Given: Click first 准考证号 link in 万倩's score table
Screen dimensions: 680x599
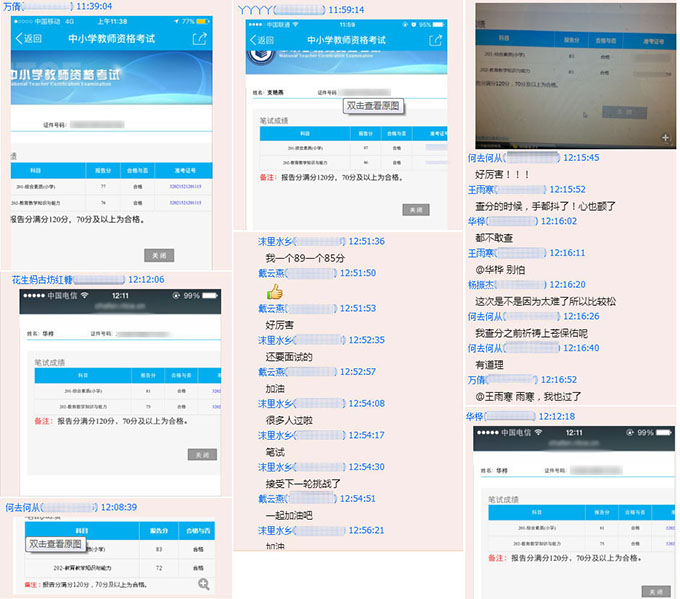Looking at the screenshot, I should (185, 187).
